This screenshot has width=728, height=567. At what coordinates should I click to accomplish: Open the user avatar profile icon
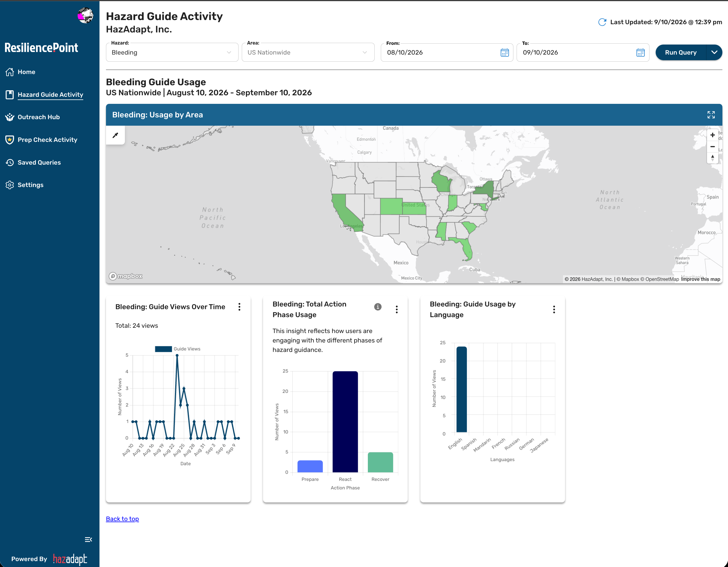pyautogui.click(x=85, y=15)
